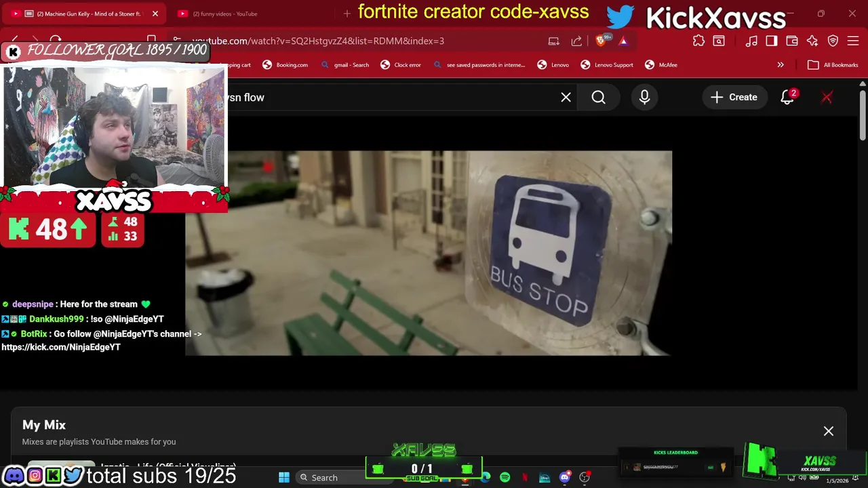Close the Machine Gun Kelly tab
Image resolution: width=868 pixels, height=488 pixels.
click(x=155, y=14)
